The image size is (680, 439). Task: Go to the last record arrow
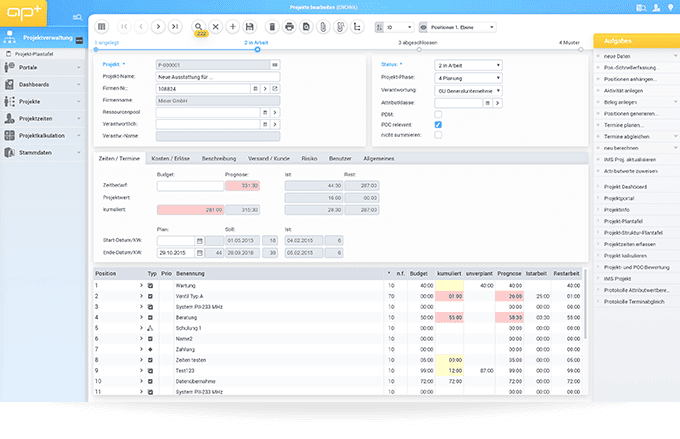tap(176, 26)
